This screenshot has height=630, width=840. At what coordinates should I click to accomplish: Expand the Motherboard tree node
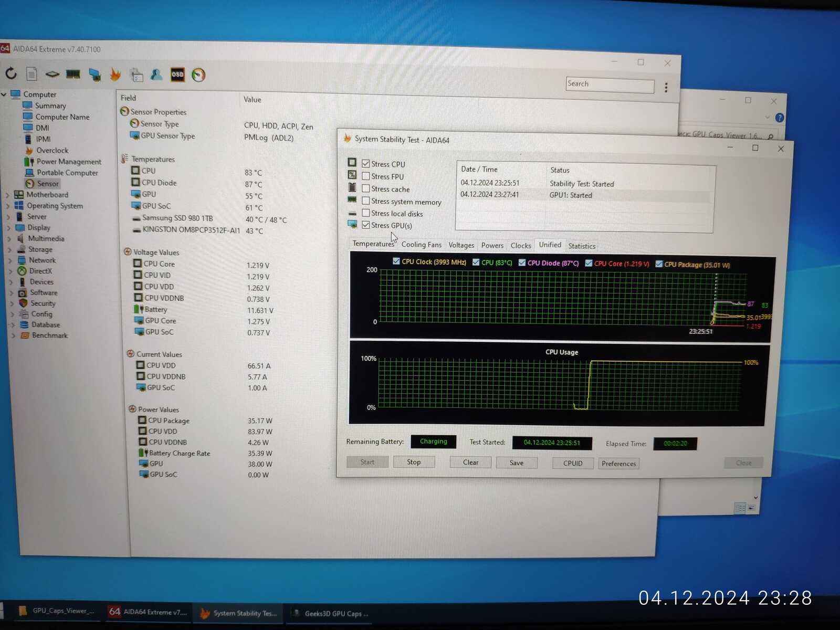[x=7, y=195]
